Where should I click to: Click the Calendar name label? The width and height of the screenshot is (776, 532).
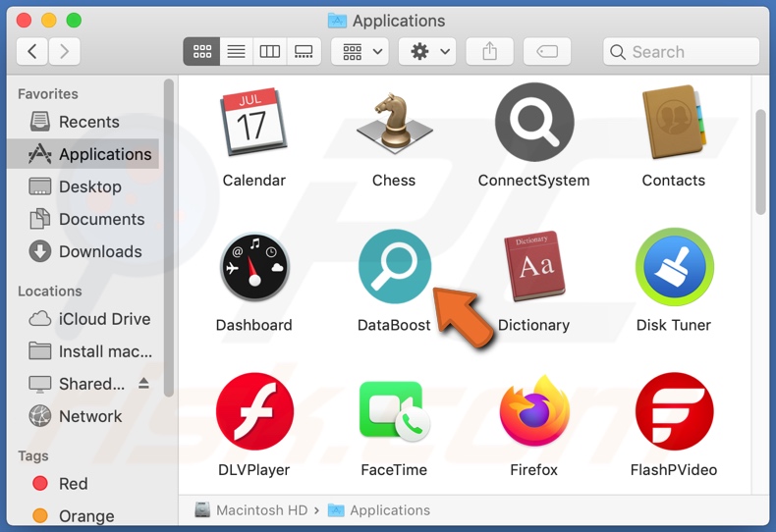253,181
